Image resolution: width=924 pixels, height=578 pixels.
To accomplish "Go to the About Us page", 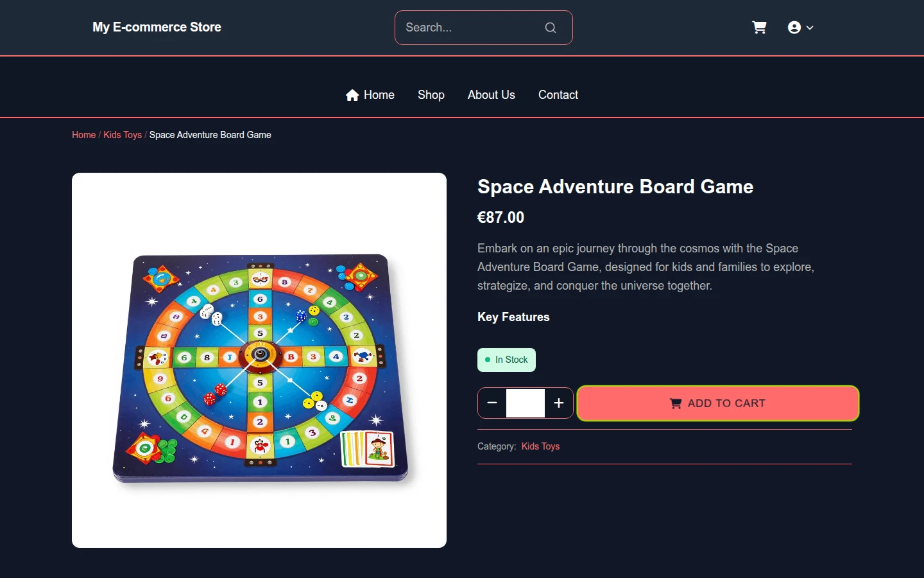I will point(492,95).
